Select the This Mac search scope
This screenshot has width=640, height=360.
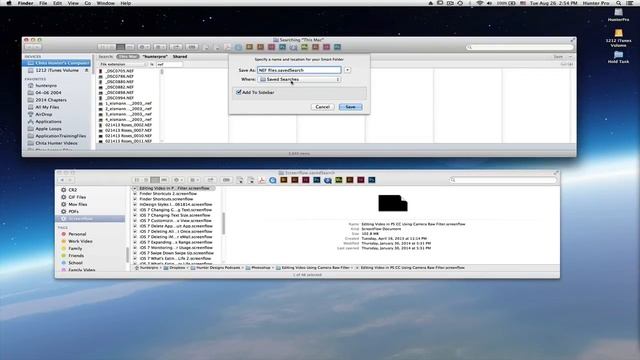[127, 57]
